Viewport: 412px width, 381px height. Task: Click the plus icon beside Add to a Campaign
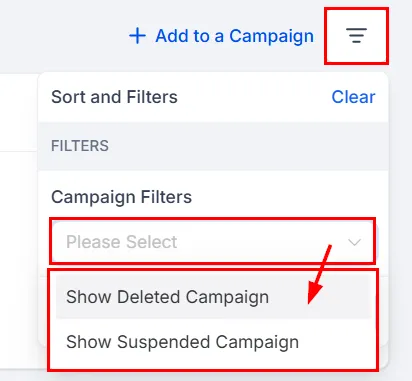tap(137, 36)
